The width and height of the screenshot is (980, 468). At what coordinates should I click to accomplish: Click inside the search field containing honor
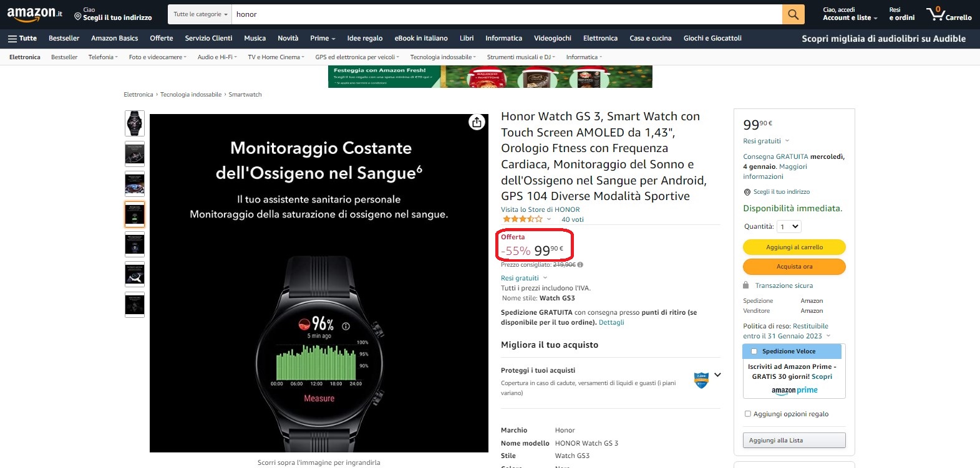[x=505, y=14]
